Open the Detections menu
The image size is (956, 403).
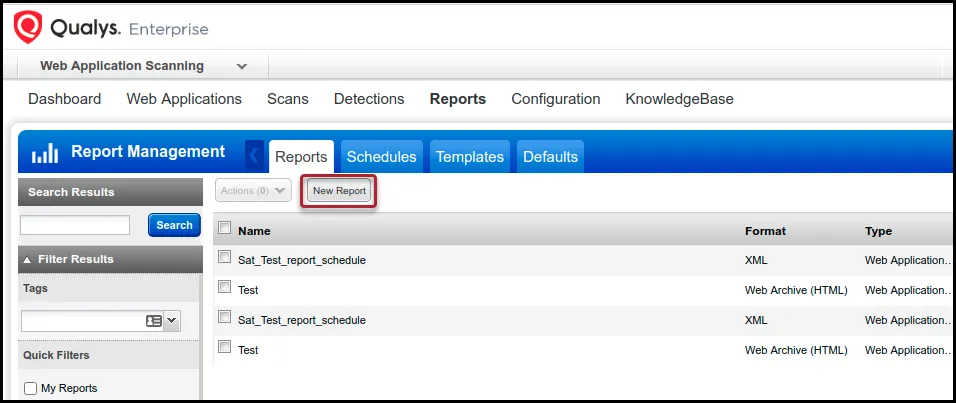[x=369, y=99]
